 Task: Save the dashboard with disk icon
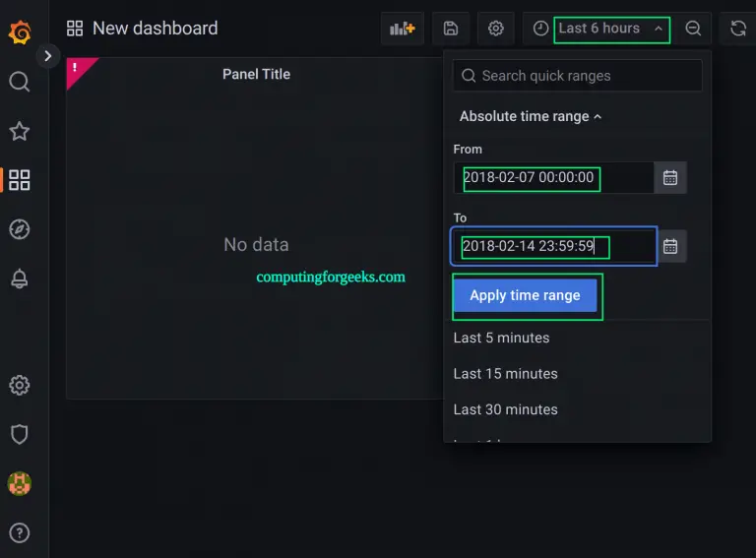[x=450, y=29]
